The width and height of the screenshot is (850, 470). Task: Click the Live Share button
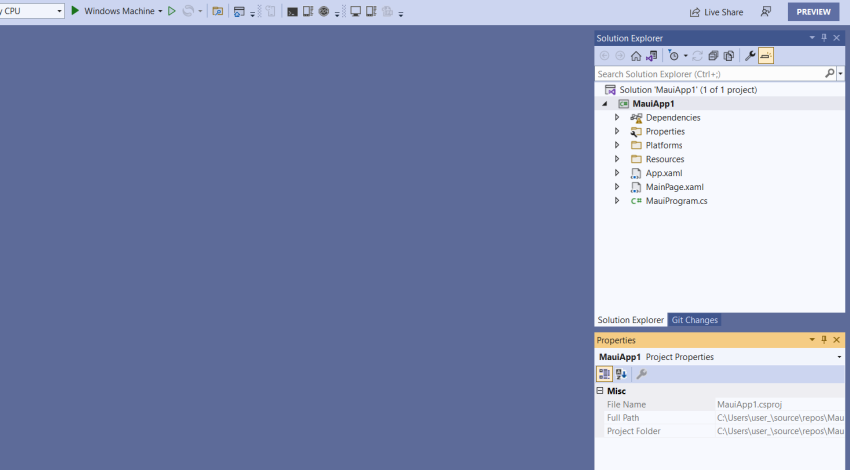click(x=716, y=12)
